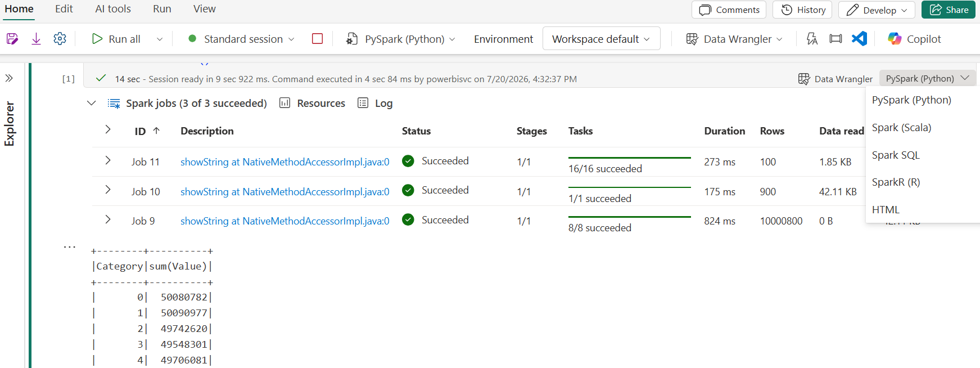Click the focus mode frame icon
Viewport: 980px width, 368px height.
coord(836,39)
